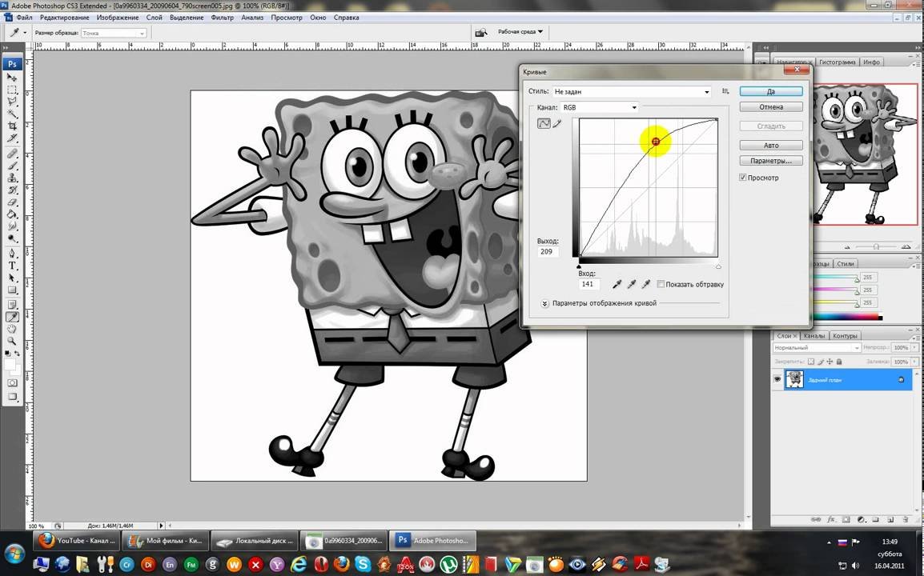Click the black point slider under the curve

click(579, 266)
